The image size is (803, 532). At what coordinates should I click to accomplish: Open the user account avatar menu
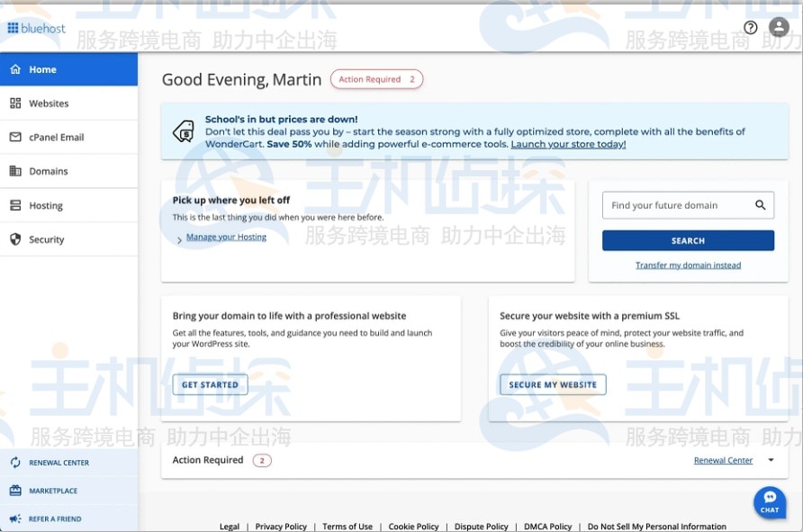(779, 27)
